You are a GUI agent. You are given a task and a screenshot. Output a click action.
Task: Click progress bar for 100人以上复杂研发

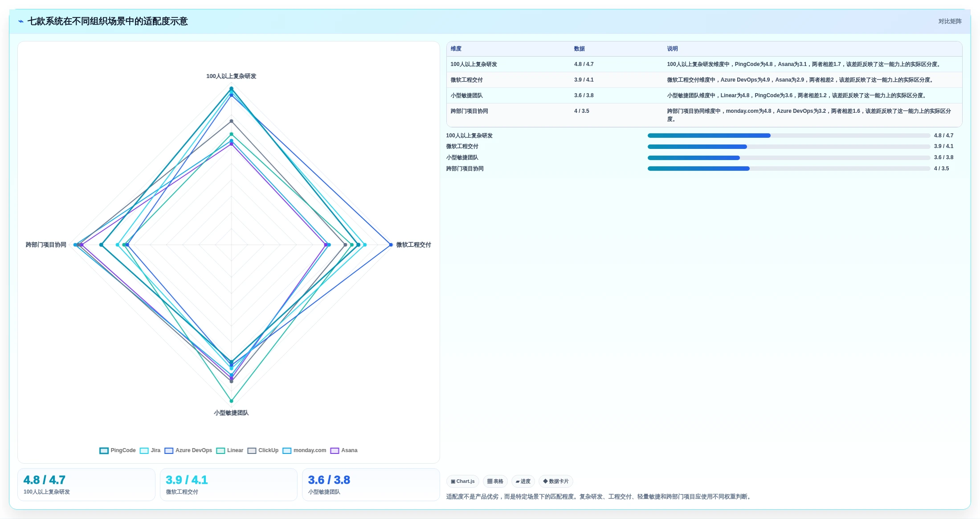pyautogui.click(x=788, y=136)
